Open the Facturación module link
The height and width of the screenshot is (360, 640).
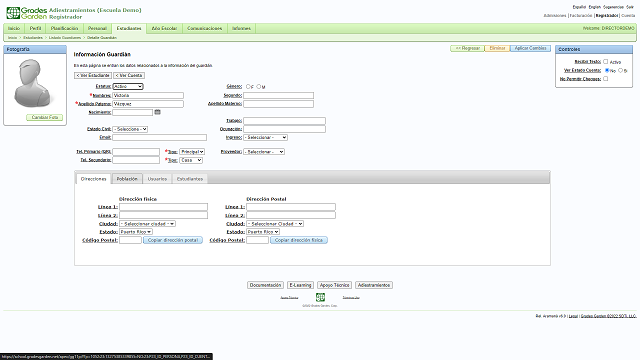[581, 16]
